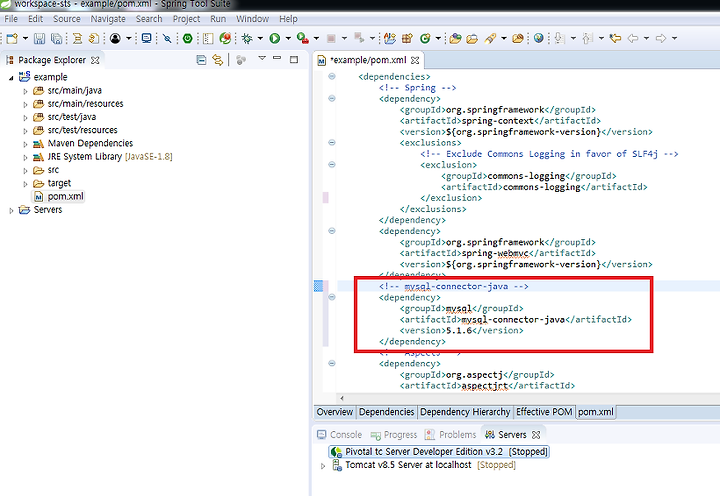Expand the JRE System Library node
Viewport: 720px width, 496px height.
(25, 158)
